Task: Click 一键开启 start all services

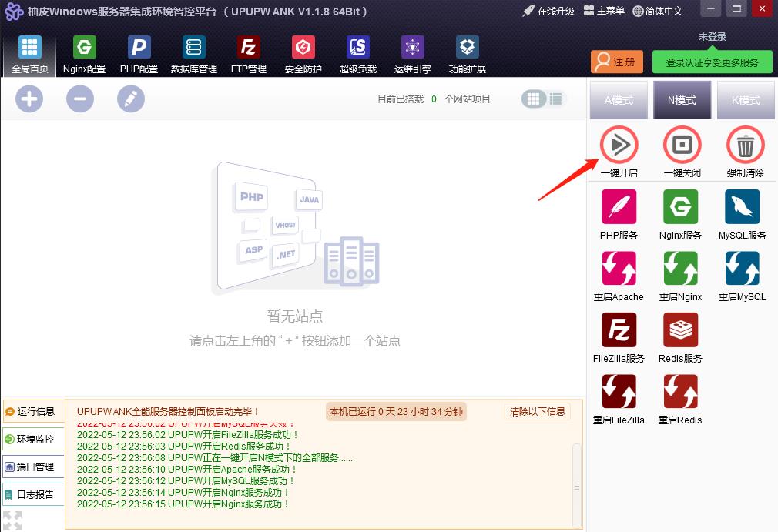Action: coord(619,145)
